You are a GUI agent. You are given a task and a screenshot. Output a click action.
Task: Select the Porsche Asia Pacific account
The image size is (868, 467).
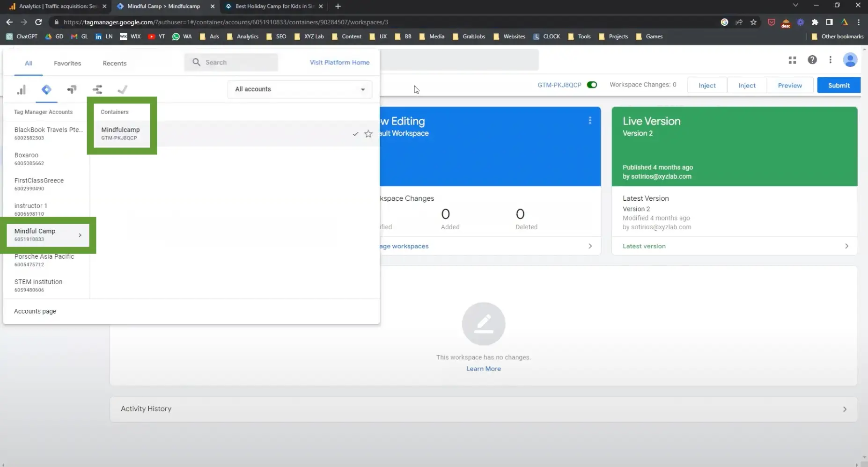pos(44,260)
